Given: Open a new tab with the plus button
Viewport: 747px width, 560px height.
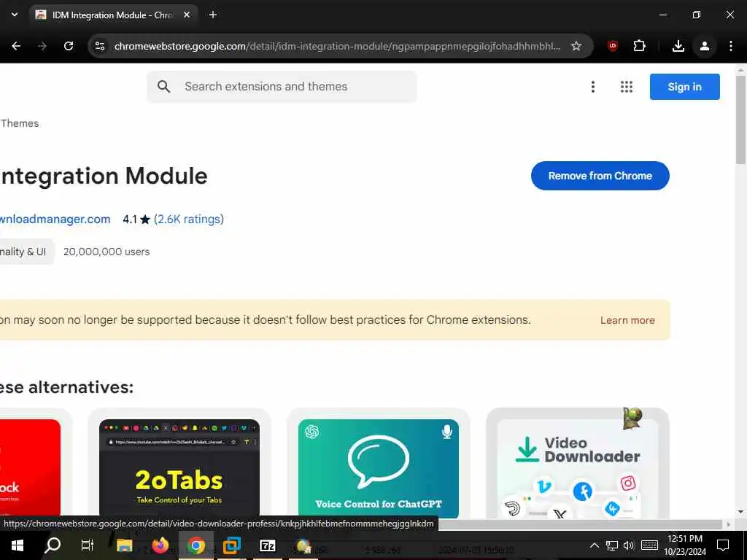Looking at the screenshot, I should pyautogui.click(x=213, y=15).
